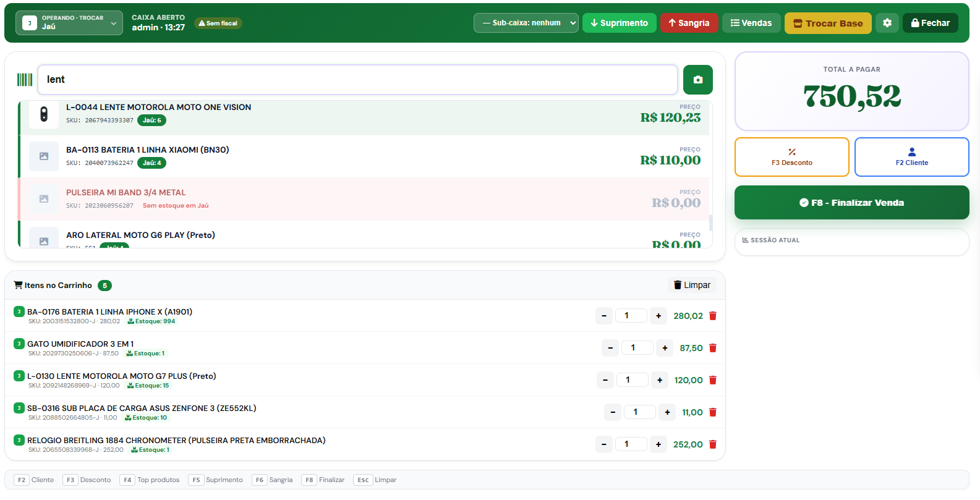
Task: Increase quantity of GATO UMIDIFICADOR
Action: (x=665, y=348)
